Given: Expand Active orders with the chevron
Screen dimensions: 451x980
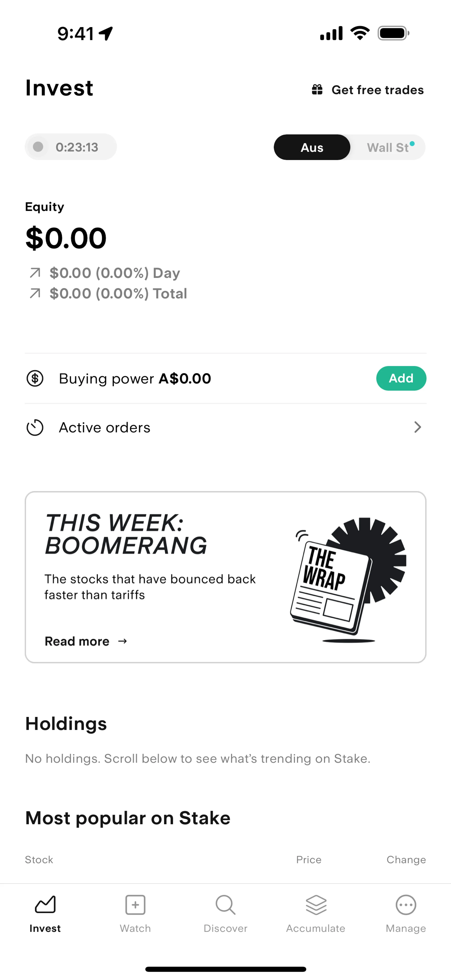Looking at the screenshot, I should (418, 428).
